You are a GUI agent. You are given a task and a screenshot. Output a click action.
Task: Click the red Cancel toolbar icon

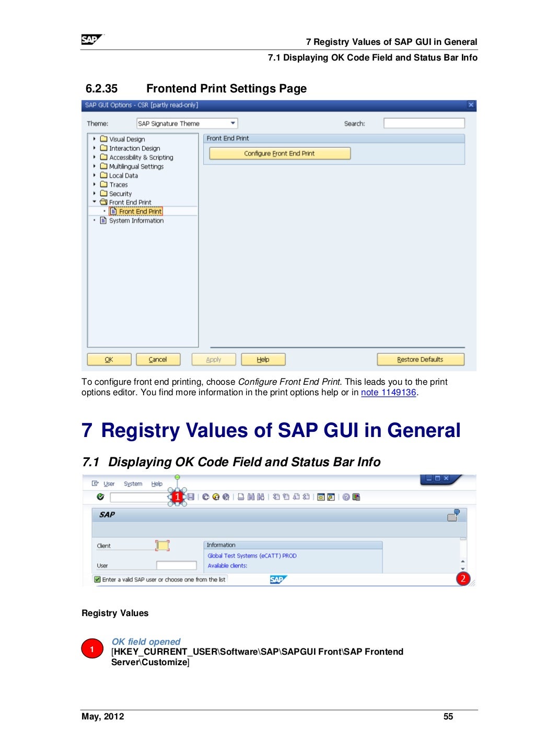226,497
